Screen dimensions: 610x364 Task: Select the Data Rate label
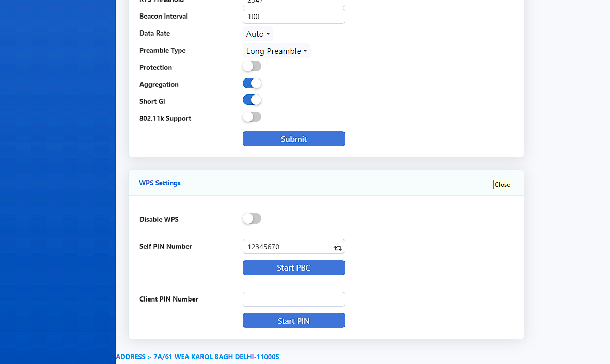154,33
